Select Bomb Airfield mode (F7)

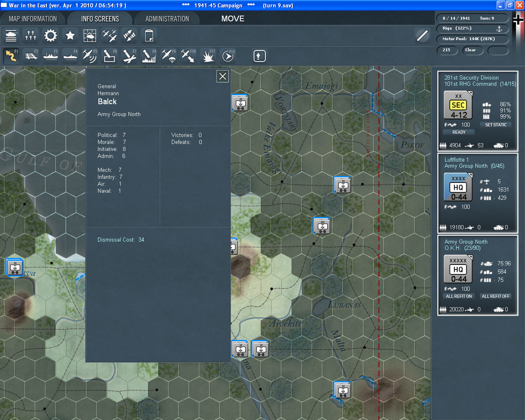click(x=129, y=56)
